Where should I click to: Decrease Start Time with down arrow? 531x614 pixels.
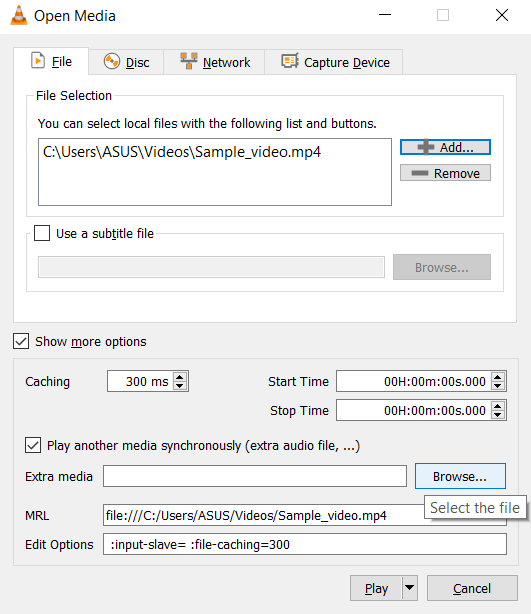[498, 386]
